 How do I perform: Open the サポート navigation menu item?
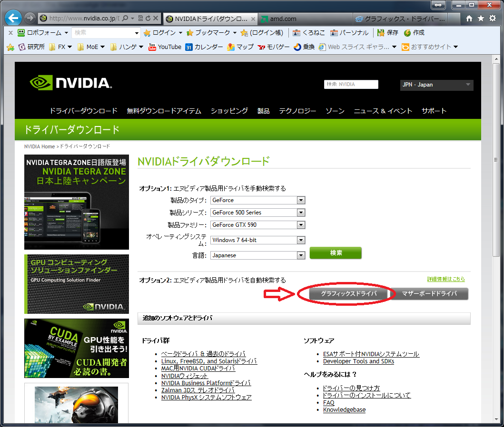point(434,111)
